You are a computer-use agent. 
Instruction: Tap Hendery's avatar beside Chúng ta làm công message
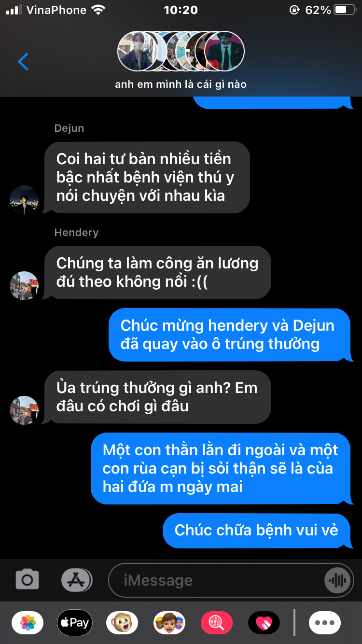click(x=24, y=286)
